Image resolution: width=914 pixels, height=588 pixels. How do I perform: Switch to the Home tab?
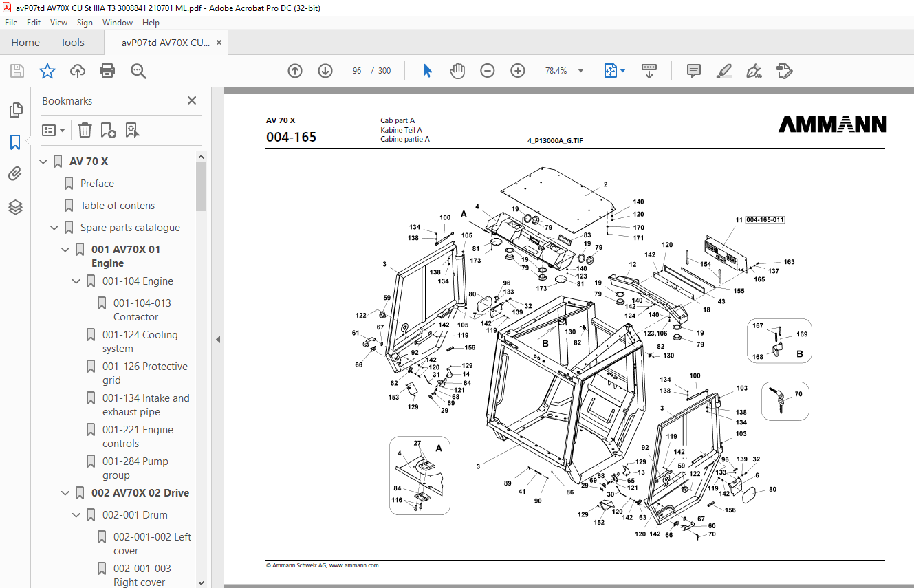point(25,43)
